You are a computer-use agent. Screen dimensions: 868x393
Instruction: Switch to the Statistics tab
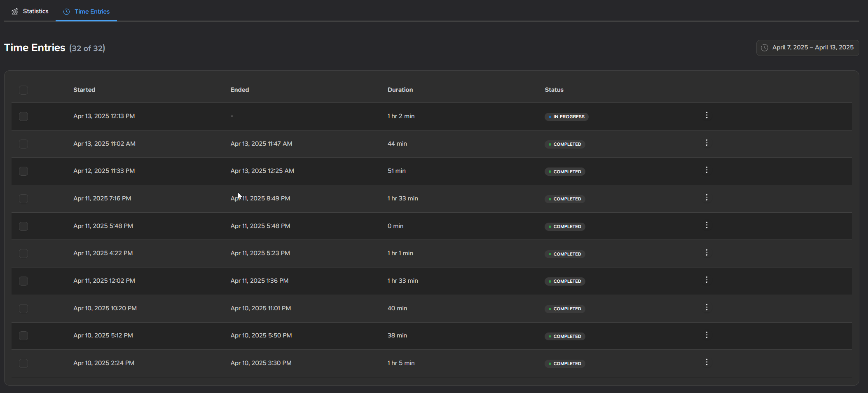[x=35, y=11]
